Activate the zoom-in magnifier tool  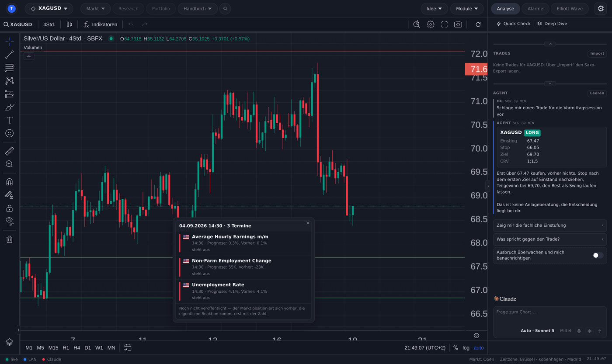(9, 164)
